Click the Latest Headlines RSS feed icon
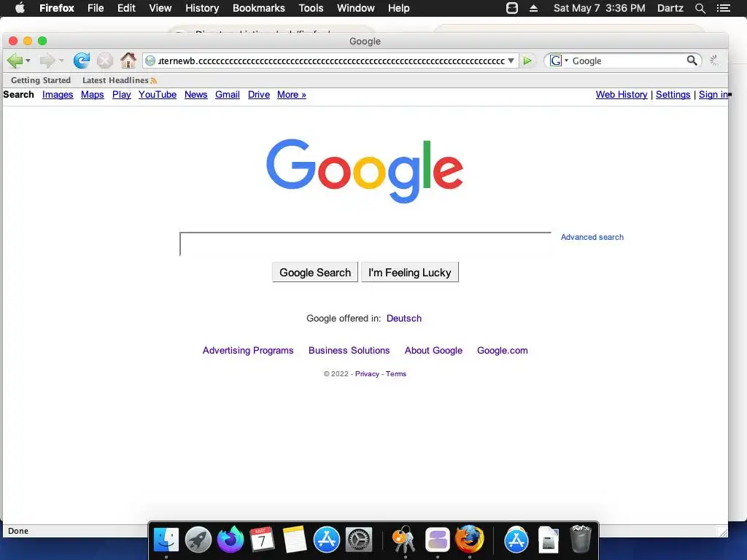The image size is (747, 560). (153, 80)
